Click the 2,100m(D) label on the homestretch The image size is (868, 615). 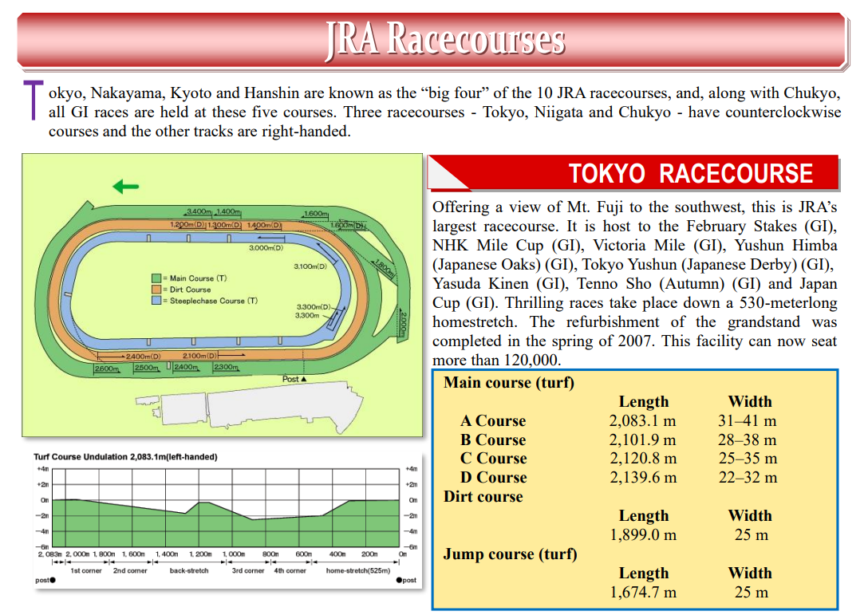[x=199, y=356]
